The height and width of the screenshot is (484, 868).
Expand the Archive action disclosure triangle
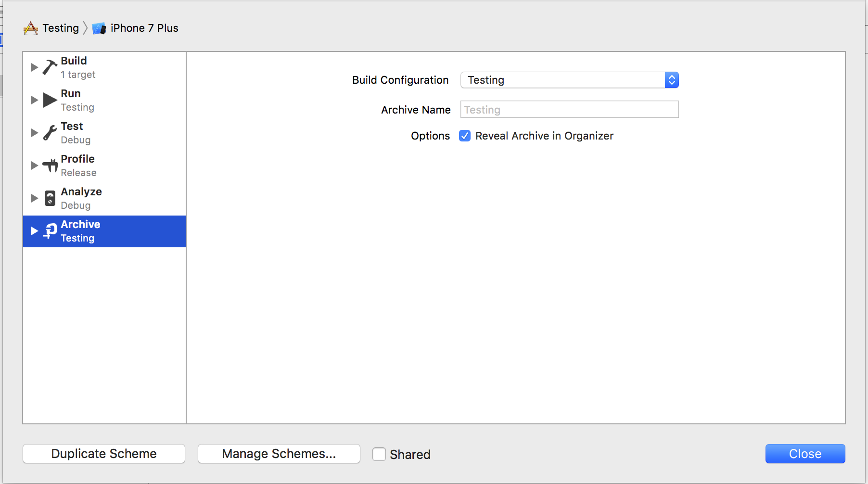[x=35, y=231]
